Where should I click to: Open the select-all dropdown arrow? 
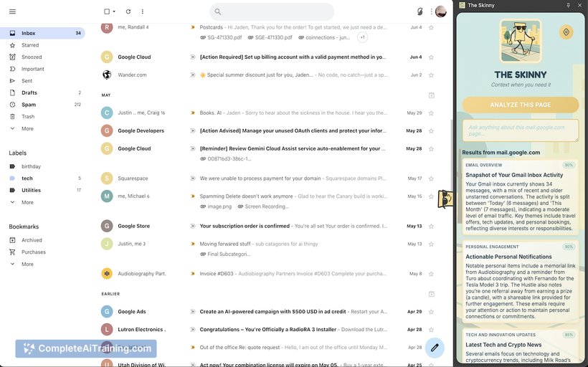tap(114, 11)
